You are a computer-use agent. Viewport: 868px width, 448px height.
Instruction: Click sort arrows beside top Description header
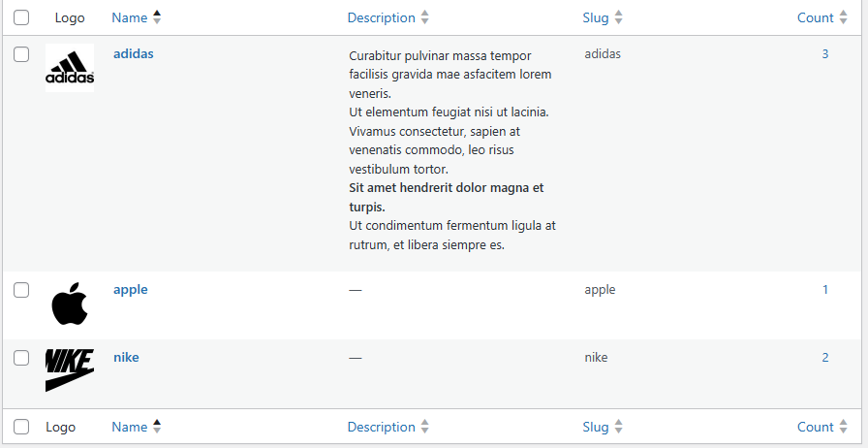coord(424,17)
